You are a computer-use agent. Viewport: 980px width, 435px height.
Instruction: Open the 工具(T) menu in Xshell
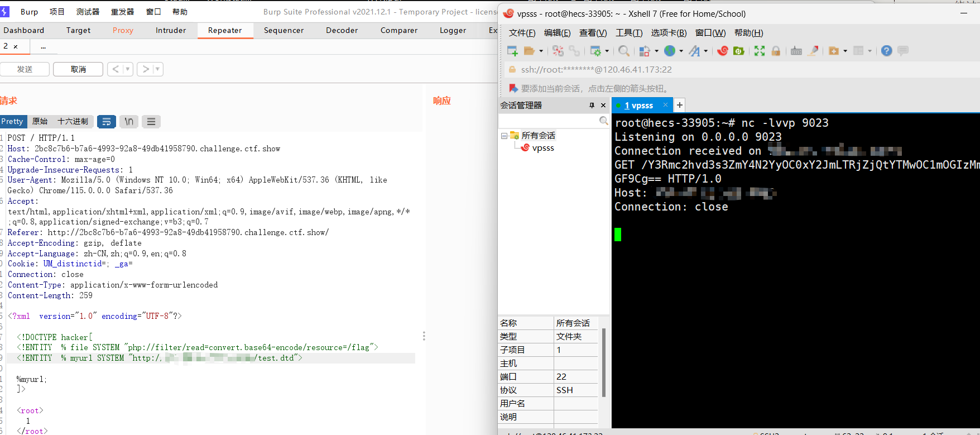tap(629, 33)
